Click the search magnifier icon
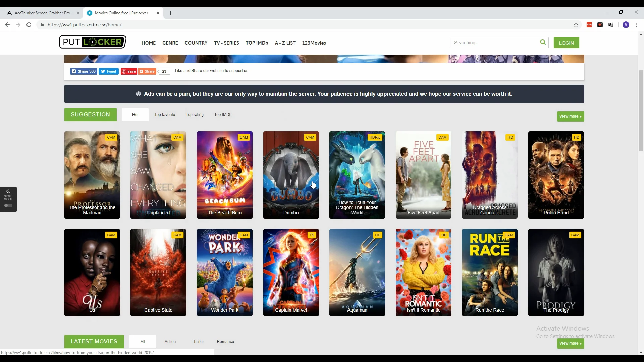644x362 pixels. [x=543, y=42]
